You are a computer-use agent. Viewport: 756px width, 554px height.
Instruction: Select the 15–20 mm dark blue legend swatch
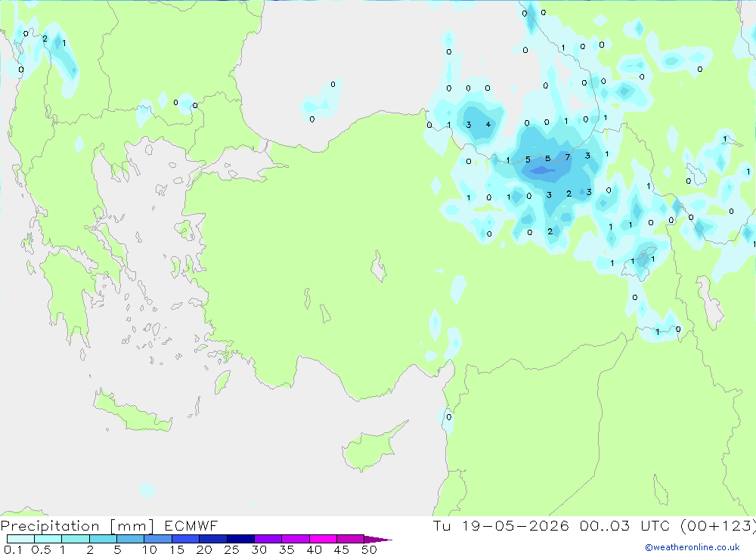pyautogui.click(x=185, y=539)
